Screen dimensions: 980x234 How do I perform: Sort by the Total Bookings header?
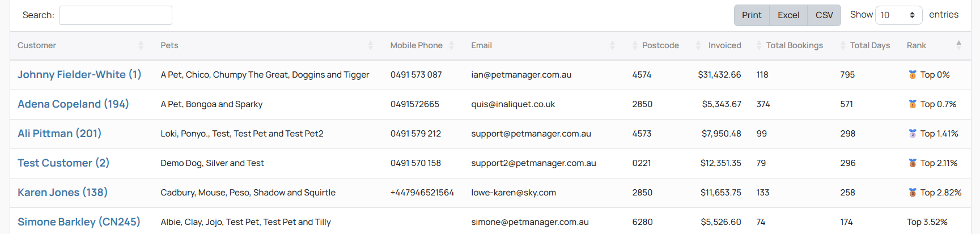794,45
